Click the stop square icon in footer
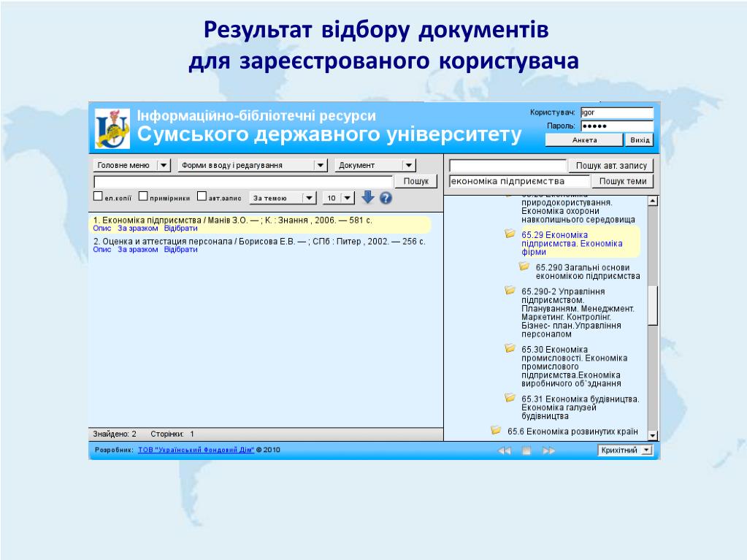Viewport: 747px width, 560px height. (x=526, y=450)
